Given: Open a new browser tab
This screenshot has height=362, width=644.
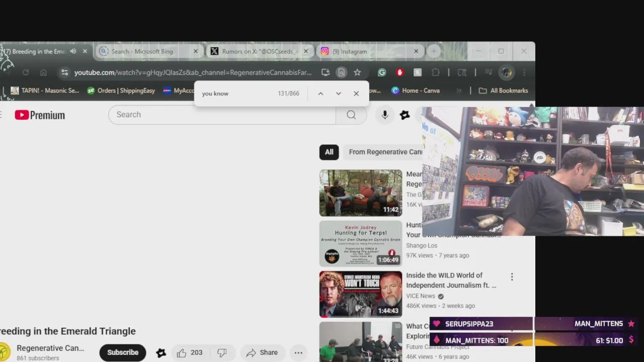Looking at the screenshot, I should pyautogui.click(x=434, y=51).
